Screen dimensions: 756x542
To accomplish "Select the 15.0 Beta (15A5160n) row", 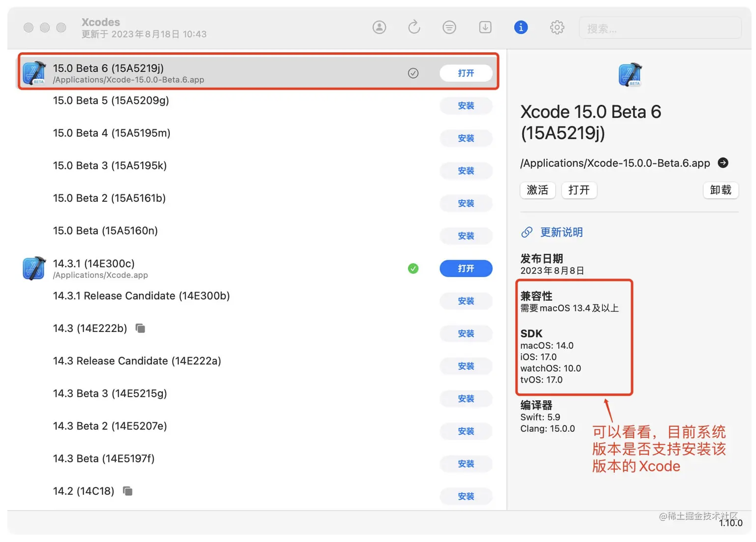I will pos(258,236).
